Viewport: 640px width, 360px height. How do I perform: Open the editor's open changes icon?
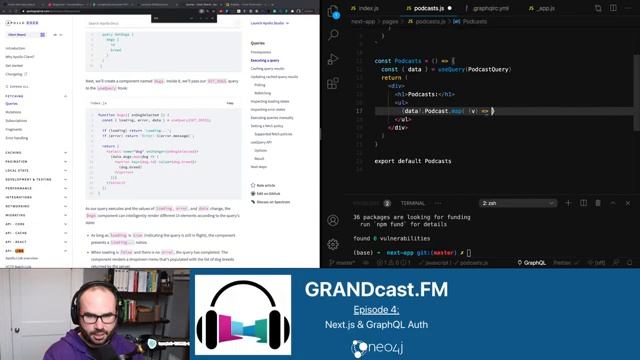[598, 8]
